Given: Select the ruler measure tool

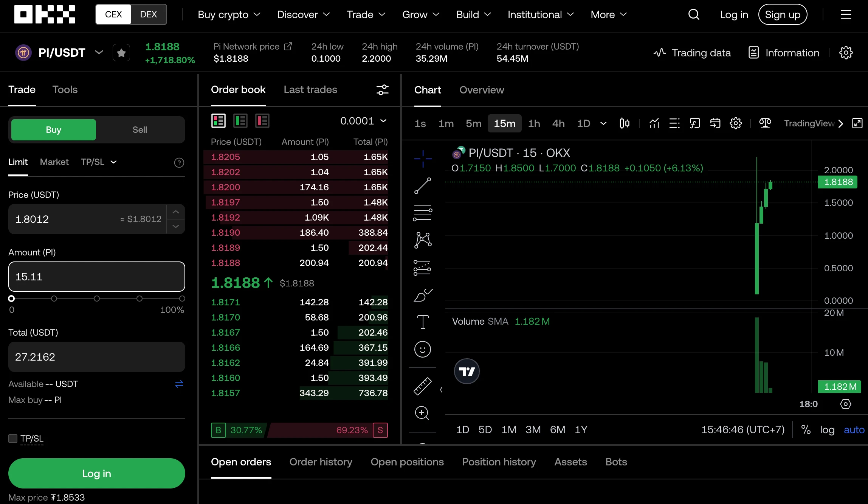Looking at the screenshot, I should [x=423, y=386].
